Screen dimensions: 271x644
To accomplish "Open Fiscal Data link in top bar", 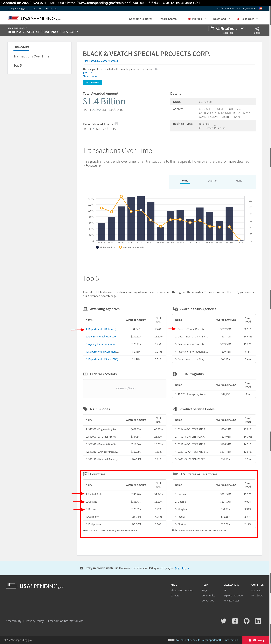I will point(52,9).
